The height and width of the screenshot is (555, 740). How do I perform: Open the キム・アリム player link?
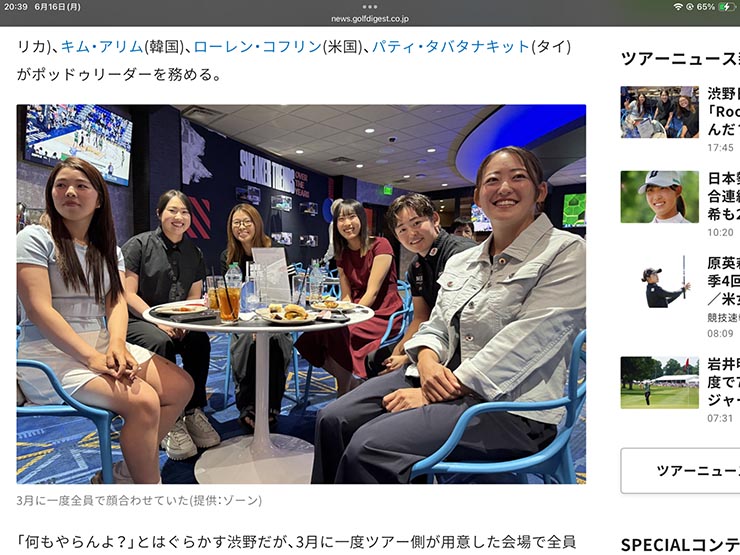coord(102,46)
